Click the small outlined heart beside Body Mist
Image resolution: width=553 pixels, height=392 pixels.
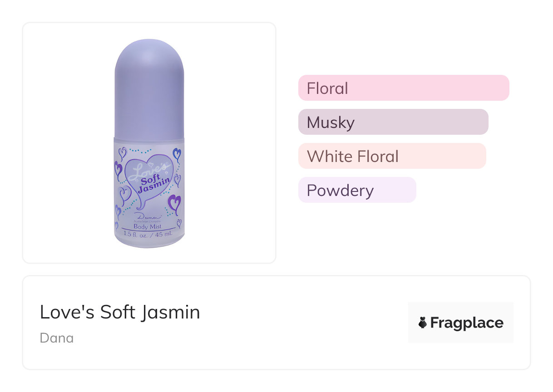click(179, 223)
